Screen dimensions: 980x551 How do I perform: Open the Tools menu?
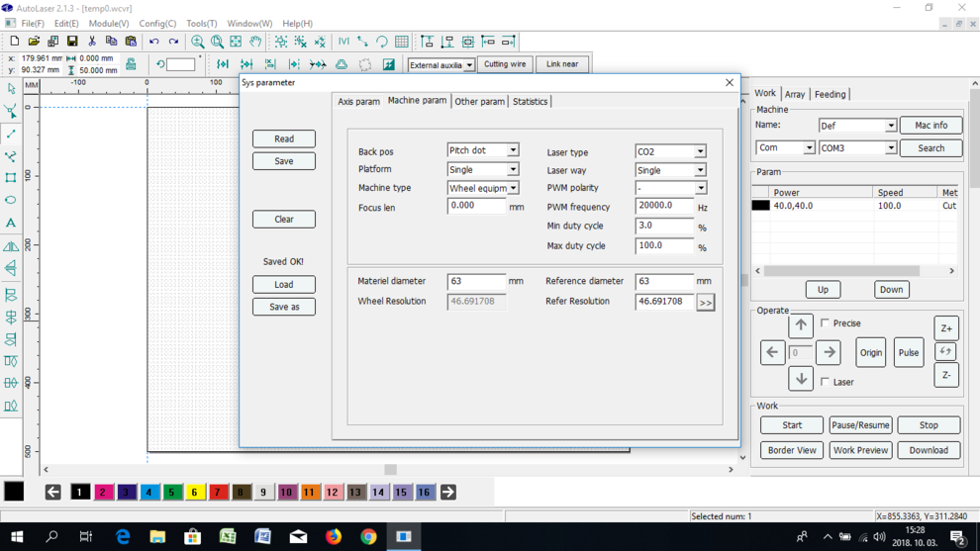point(201,24)
